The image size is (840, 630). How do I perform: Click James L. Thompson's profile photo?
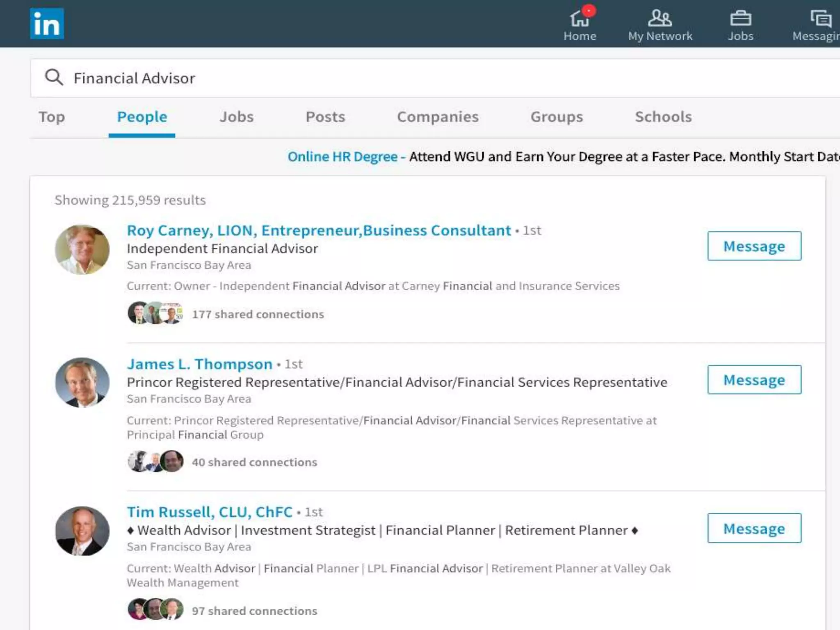coord(82,383)
